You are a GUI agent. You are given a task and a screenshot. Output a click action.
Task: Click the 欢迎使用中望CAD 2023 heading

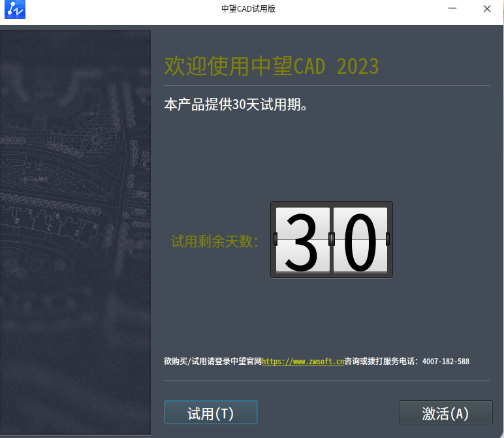[x=272, y=66]
